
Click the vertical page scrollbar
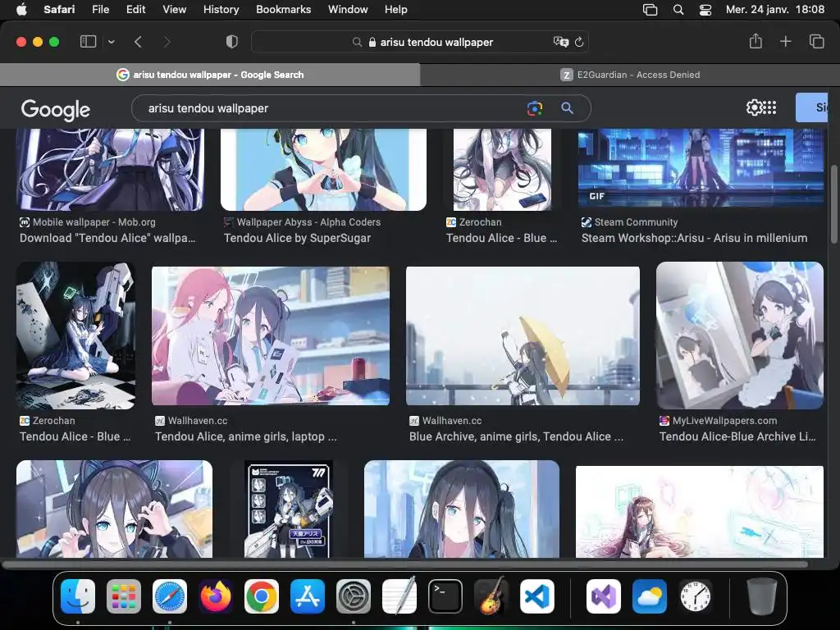point(833,203)
